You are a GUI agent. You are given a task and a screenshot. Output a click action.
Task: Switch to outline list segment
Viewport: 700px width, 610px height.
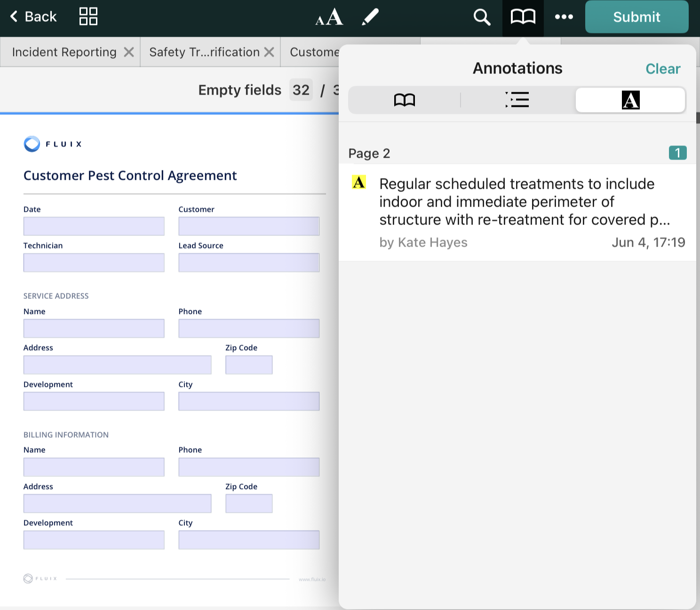[x=517, y=100]
